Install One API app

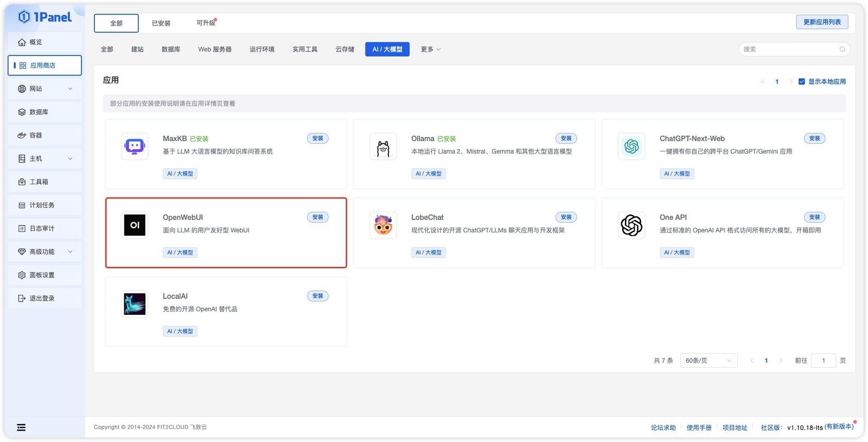[815, 217]
